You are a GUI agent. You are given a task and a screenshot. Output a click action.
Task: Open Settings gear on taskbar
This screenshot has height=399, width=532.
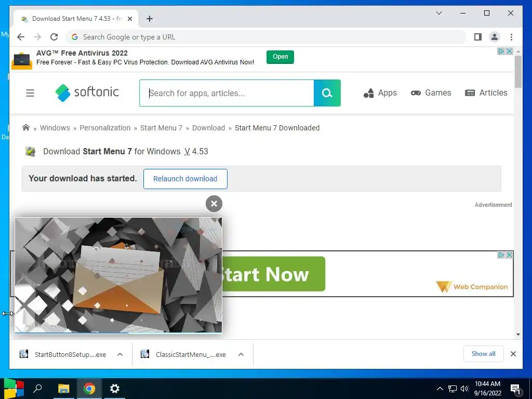click(115, 389)
